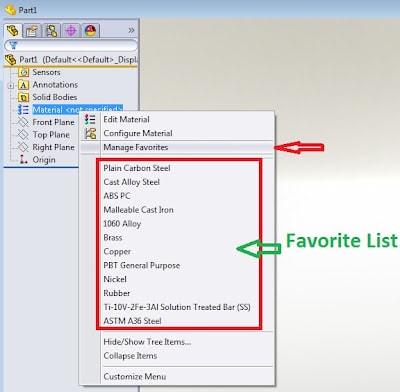Image resolution: width=400 pixels, height=392 pixels.
Task: Apply ASTM A36 Steel material
Action: (132, 321)
